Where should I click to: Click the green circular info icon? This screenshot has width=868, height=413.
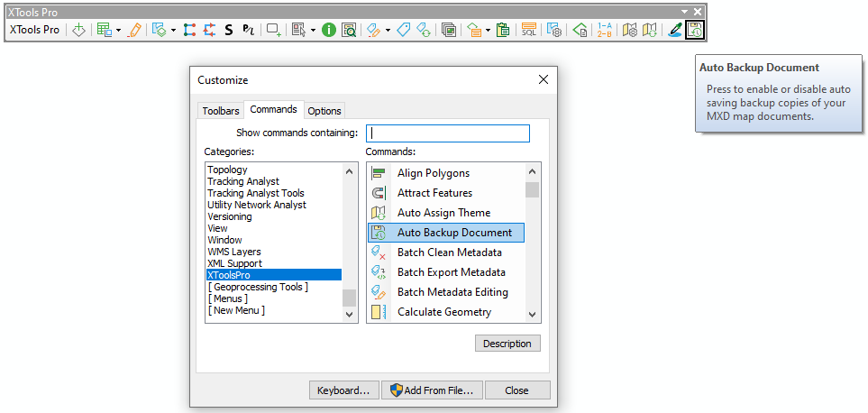coord(329,30)
